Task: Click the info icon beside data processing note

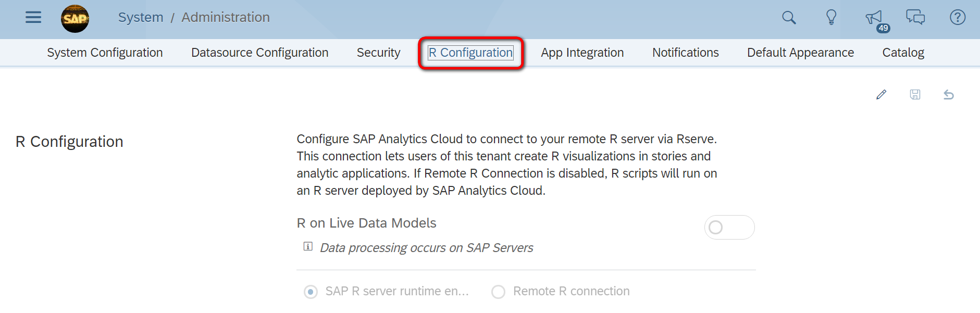Action: point(308,246)
